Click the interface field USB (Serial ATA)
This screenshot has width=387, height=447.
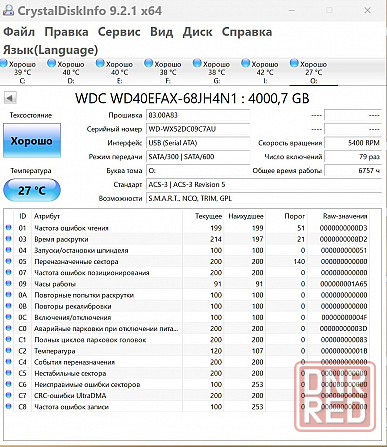point(198,143)
